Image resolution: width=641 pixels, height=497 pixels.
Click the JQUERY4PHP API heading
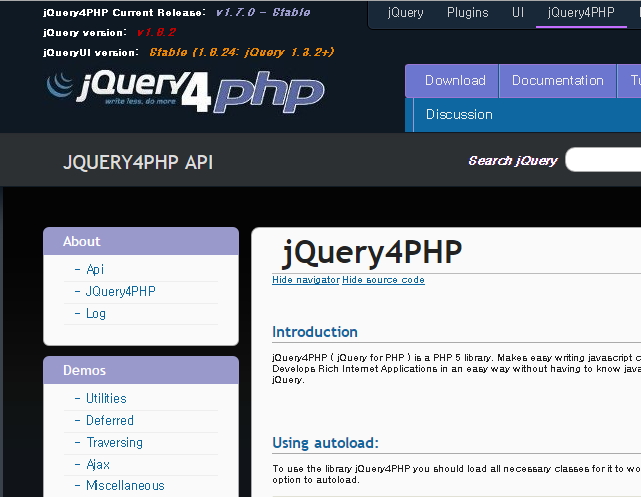pos(138,162)
